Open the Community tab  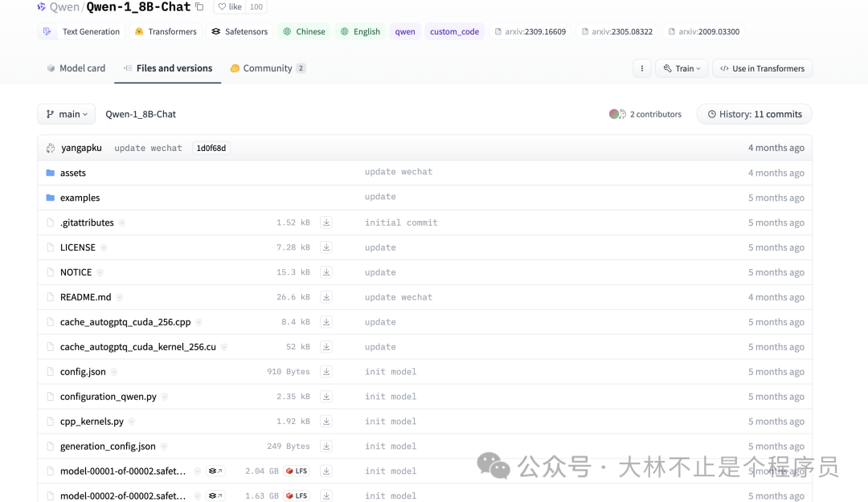[x=268, y=68]
